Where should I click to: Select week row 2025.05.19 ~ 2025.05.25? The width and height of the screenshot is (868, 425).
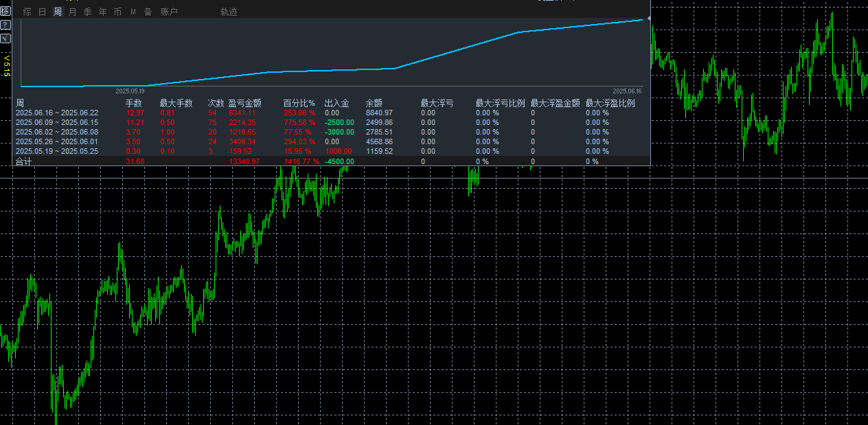click(331, 151)
